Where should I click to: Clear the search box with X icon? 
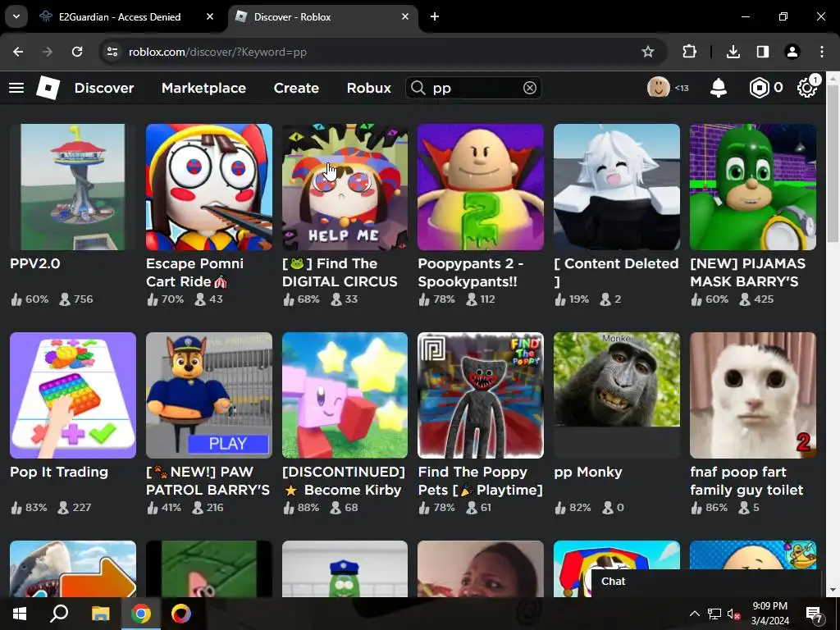(529, 88)
